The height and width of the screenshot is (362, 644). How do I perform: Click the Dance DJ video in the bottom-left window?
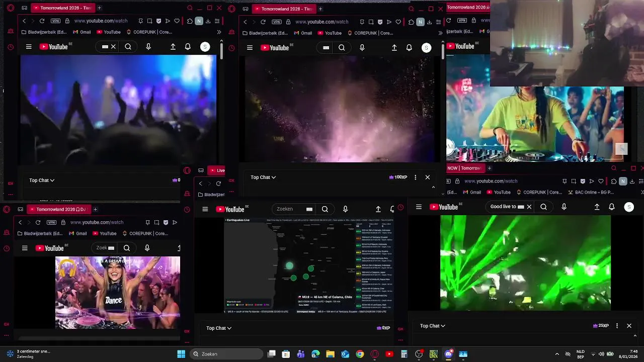118,293
